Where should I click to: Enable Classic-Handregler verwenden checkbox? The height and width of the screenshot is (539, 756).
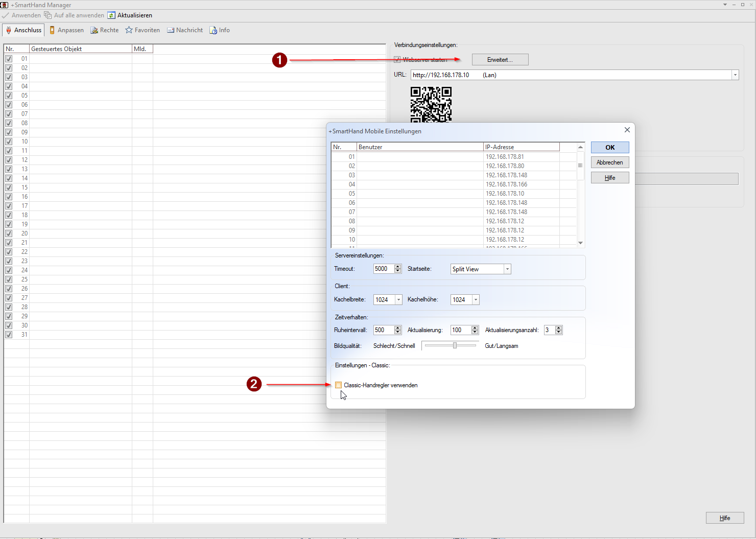338,385
